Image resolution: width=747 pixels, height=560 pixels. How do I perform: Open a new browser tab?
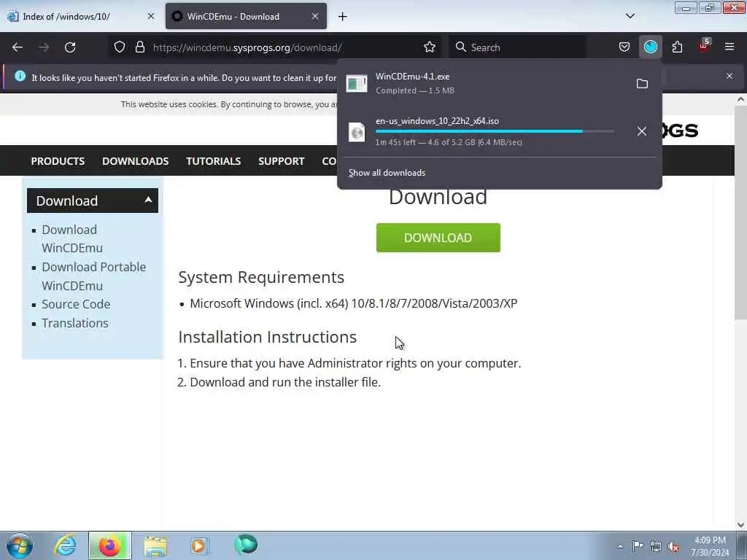click(x=343, y=17)
